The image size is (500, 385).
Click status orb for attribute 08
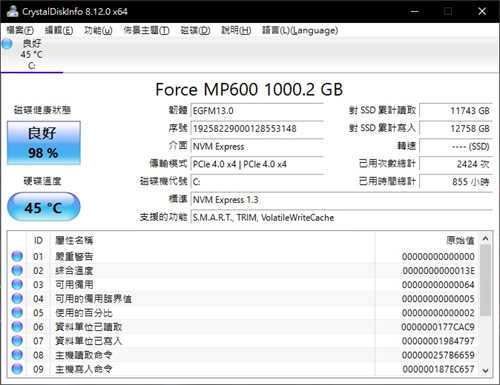click(x=17, y=355)
